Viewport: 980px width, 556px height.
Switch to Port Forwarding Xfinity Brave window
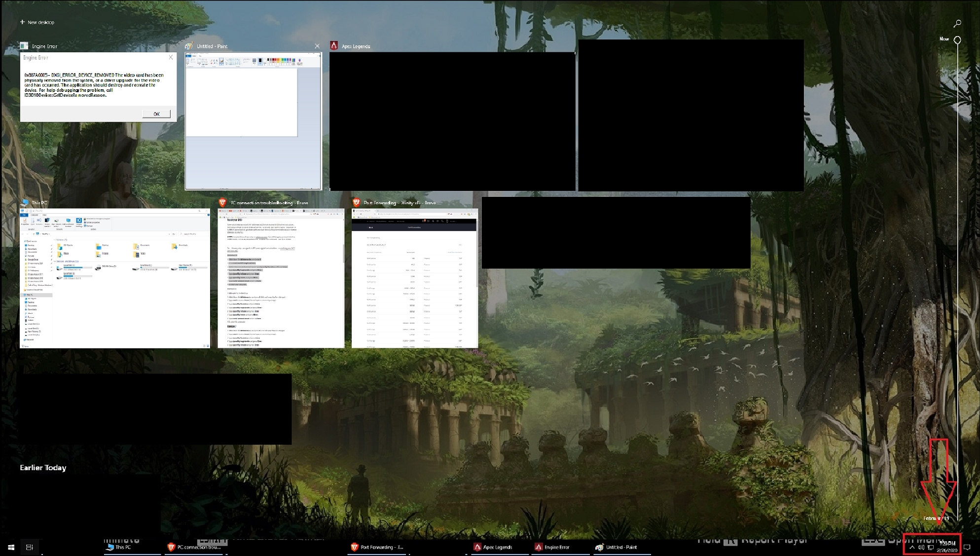[x=414, y=278]
